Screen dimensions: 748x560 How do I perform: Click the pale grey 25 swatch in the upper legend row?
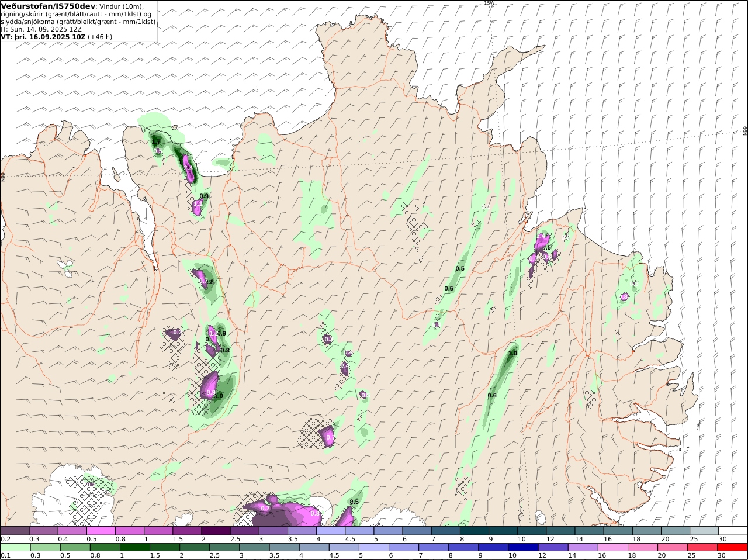pyautogui.click(x=704, y=531)
